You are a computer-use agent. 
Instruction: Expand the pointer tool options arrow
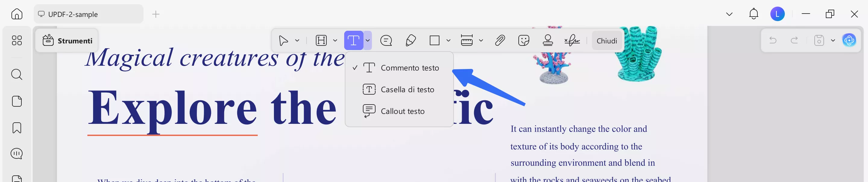coord(297,41)
